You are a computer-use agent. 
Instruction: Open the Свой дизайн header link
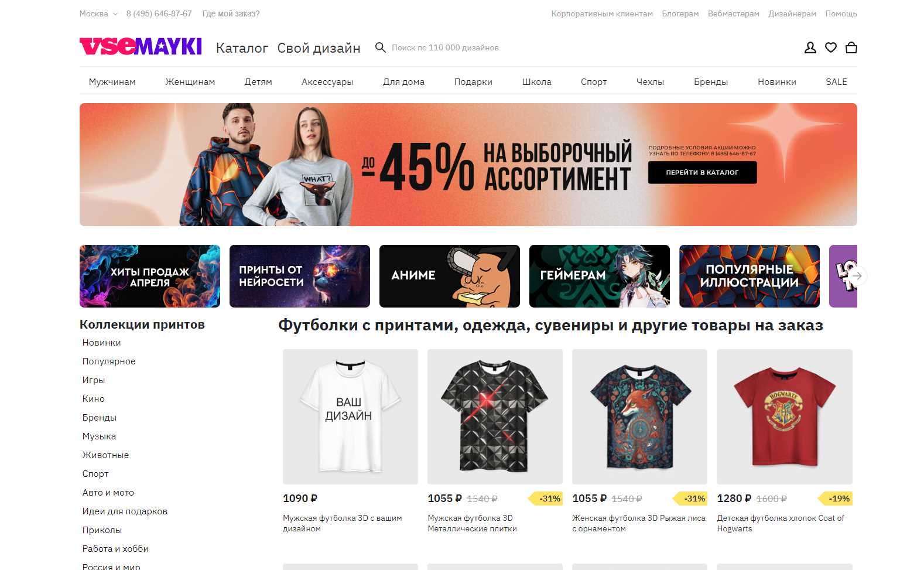tap(319, 48)
